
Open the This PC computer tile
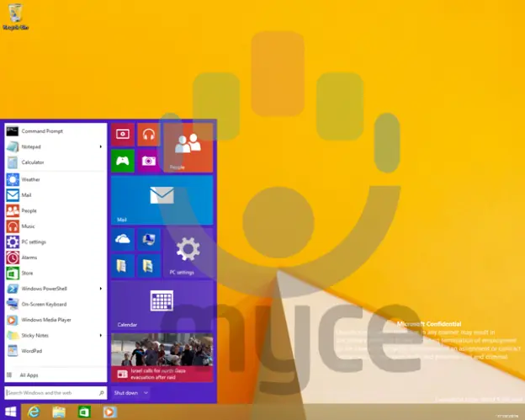149,239
